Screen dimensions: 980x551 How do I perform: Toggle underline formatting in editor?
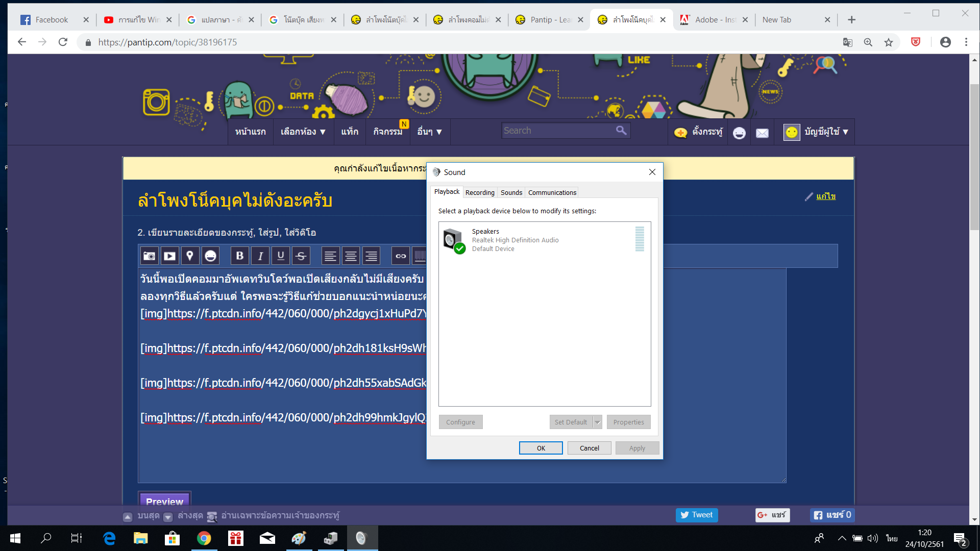[281, 256]
